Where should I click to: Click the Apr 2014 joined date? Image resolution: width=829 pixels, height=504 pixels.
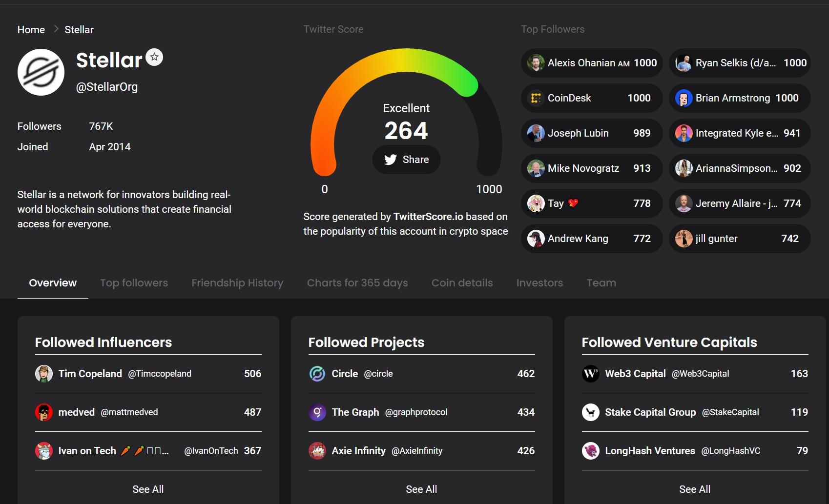(x=110, y=147)
